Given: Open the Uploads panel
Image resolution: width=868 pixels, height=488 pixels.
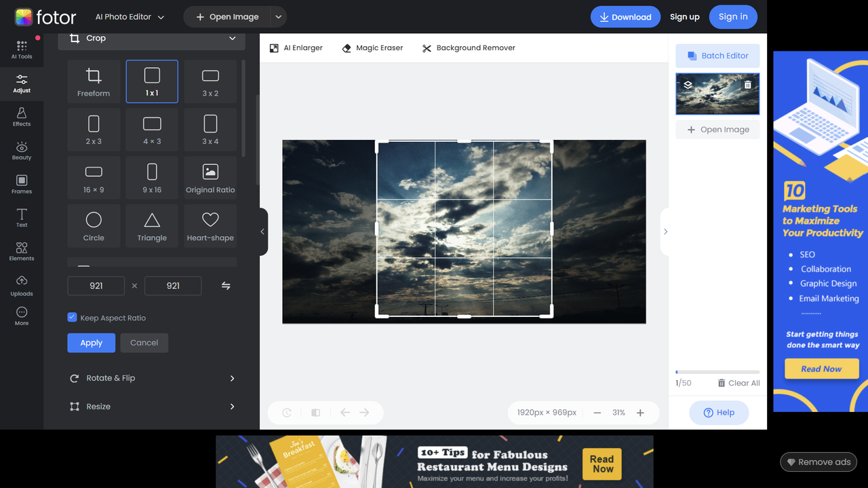Looking at the screenshot, I should pos(22,286).
